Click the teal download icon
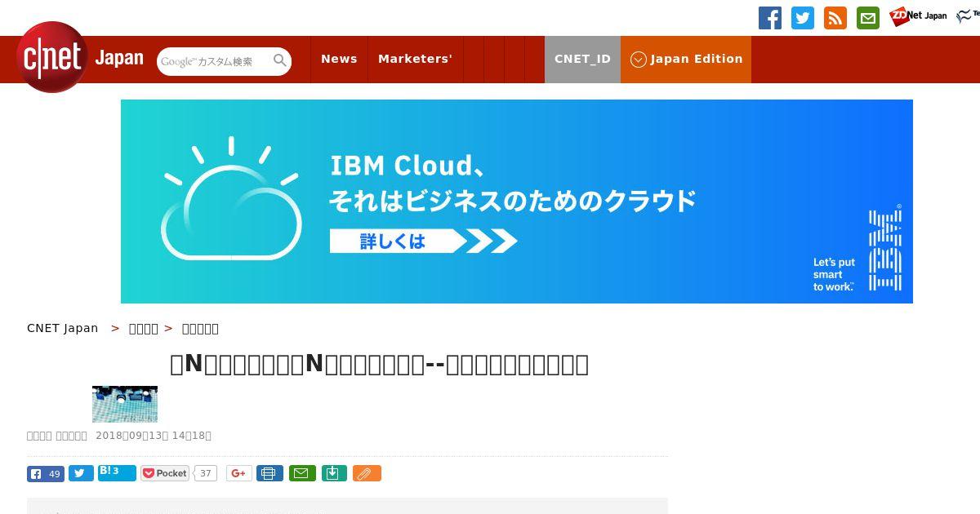980x514 pixels. (x=334, y=473)
